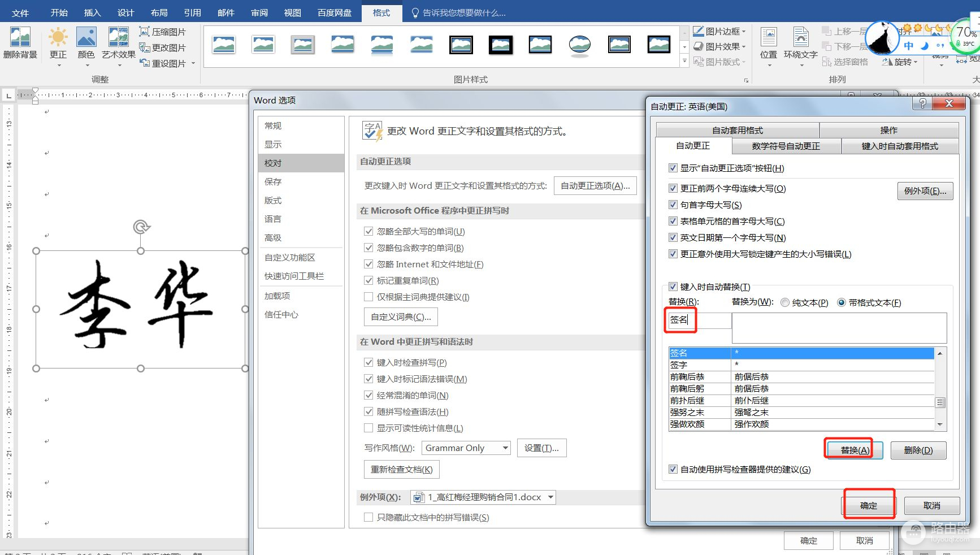The width and height of the screenshot is (980, 555).
Task: Click the 替换(A) button
Action: (855, 450)
